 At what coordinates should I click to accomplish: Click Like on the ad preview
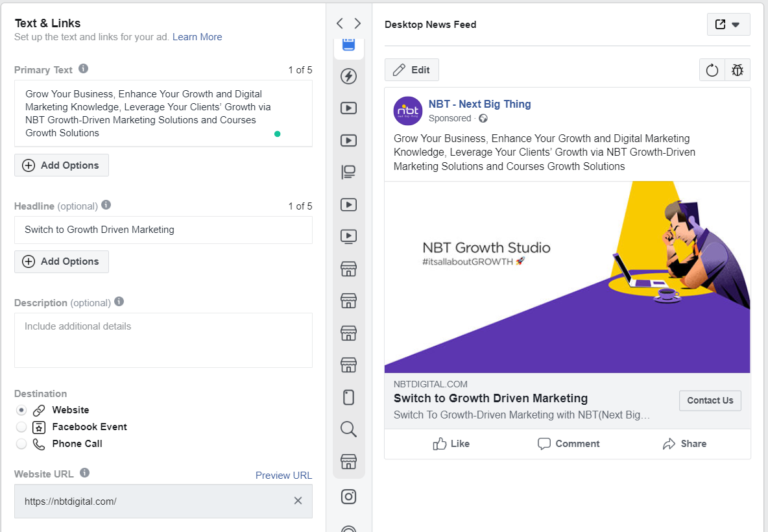(451, 444)
